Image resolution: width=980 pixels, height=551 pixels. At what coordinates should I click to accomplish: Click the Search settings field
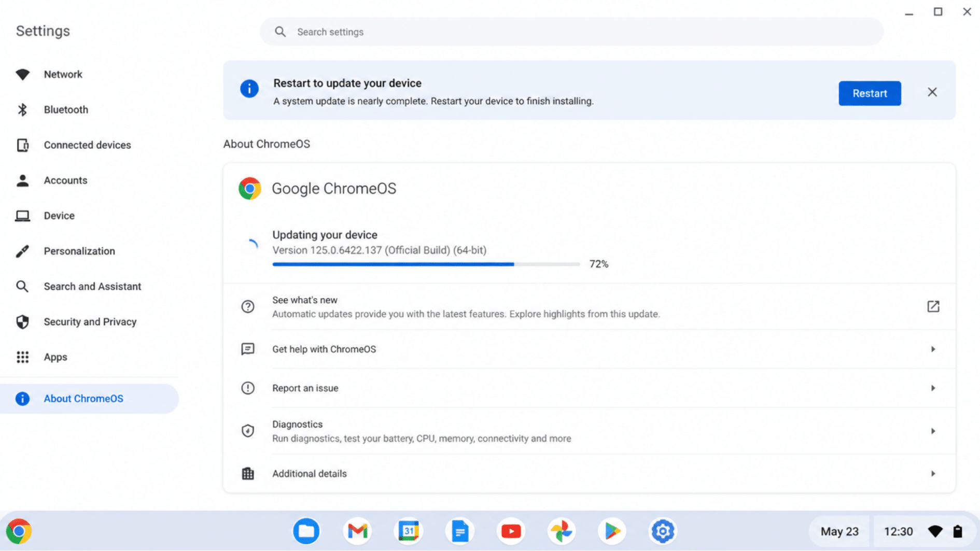tap(571, 32)
